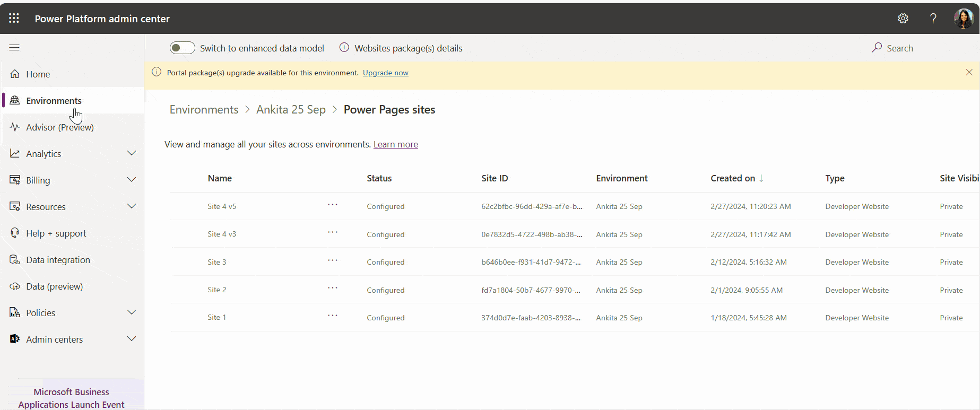Click the Home house icon
The height and width of the screenshot is (410, 980).
click(15, 74)
